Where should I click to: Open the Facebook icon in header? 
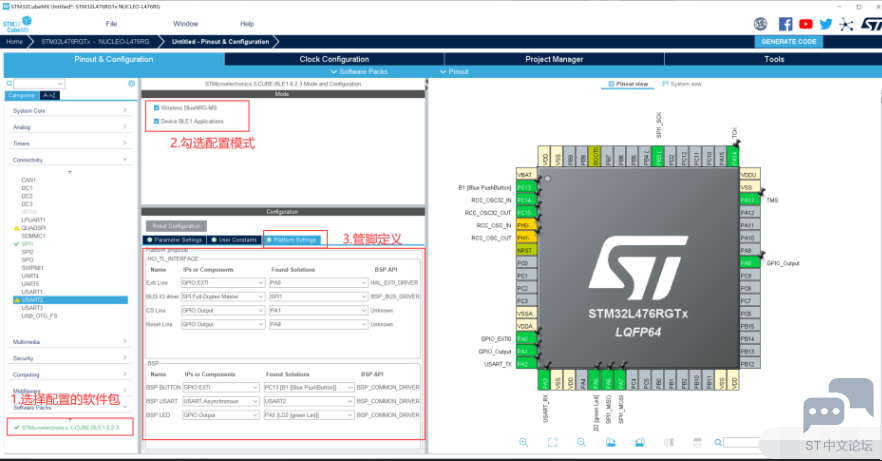[785, 24]
